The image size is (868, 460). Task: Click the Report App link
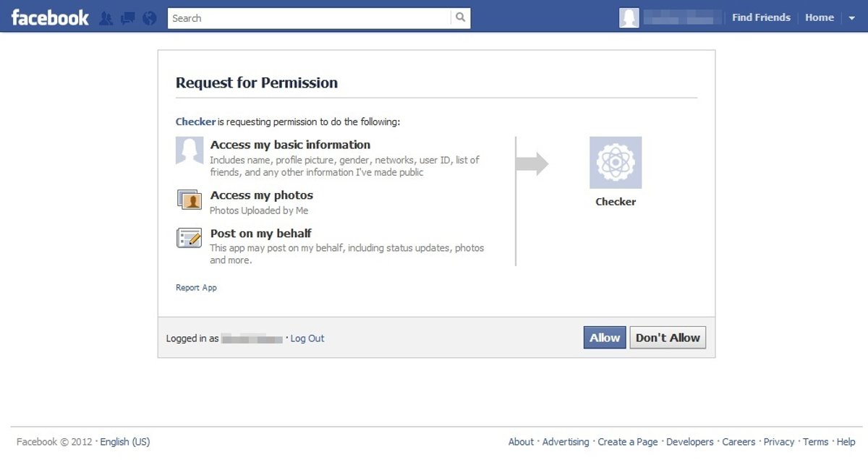196,288
